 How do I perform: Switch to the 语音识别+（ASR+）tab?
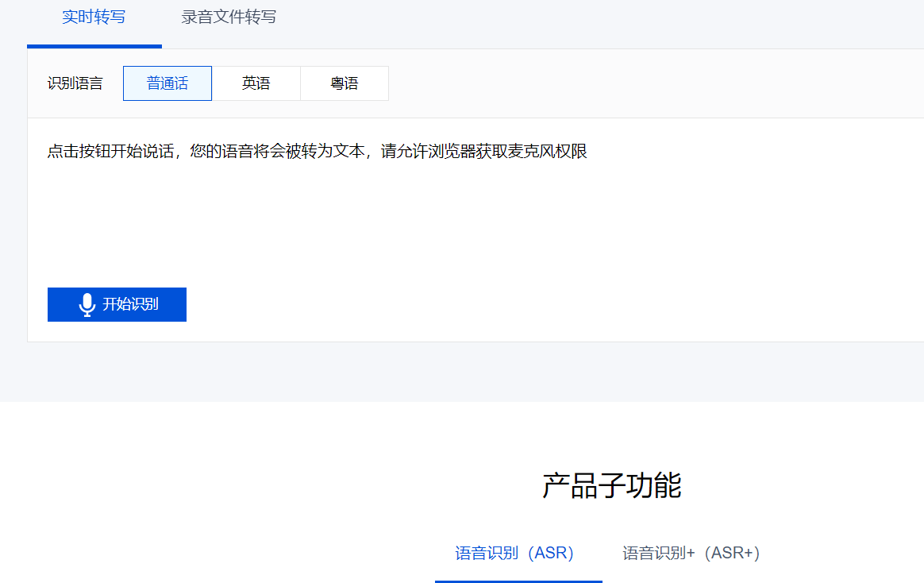click(x=691, y=553)
